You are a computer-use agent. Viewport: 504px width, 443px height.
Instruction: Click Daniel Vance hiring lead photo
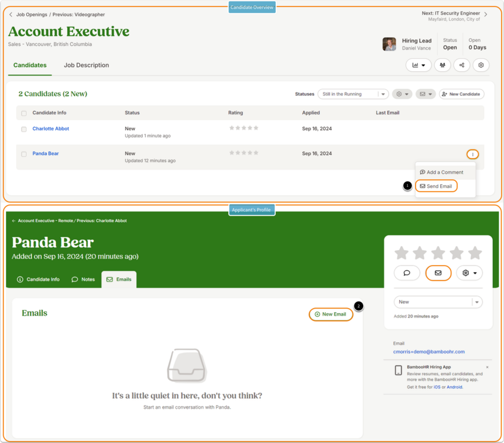coord(389,44)
